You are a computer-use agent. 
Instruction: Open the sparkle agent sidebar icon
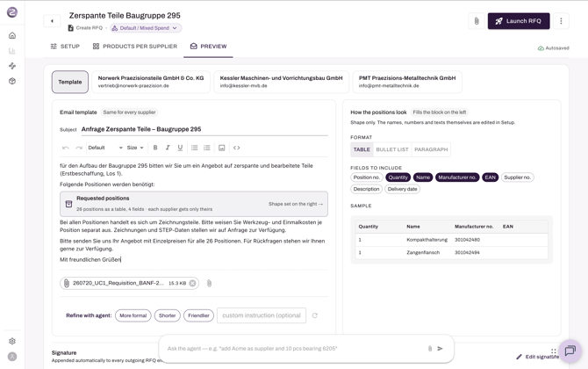tap(12, 66)
